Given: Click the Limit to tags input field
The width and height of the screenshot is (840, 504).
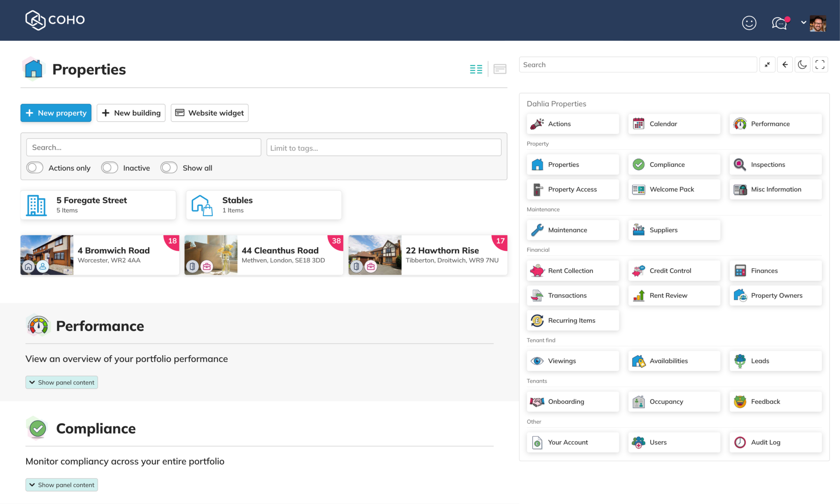Looking at the screenshot, I should pos(384,148).
